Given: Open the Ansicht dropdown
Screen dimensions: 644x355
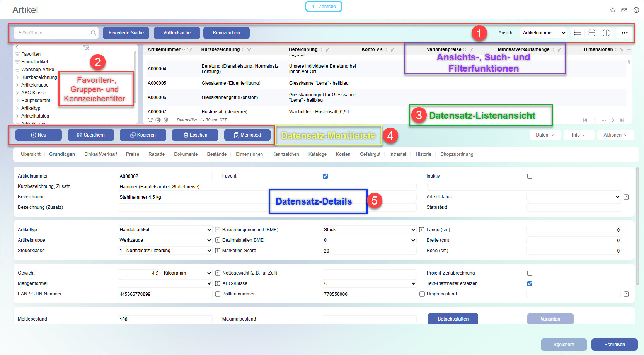Looking at the screenshot, I should coord(543,33).
